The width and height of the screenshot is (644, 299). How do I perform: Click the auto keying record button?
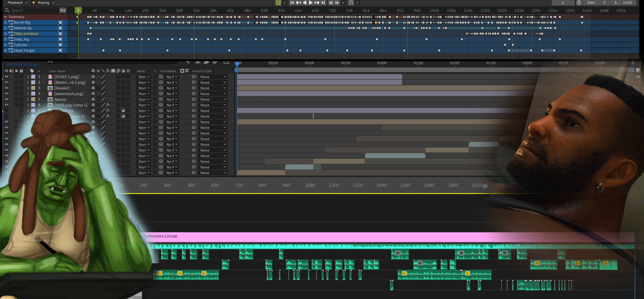click(x=278, y=3)
